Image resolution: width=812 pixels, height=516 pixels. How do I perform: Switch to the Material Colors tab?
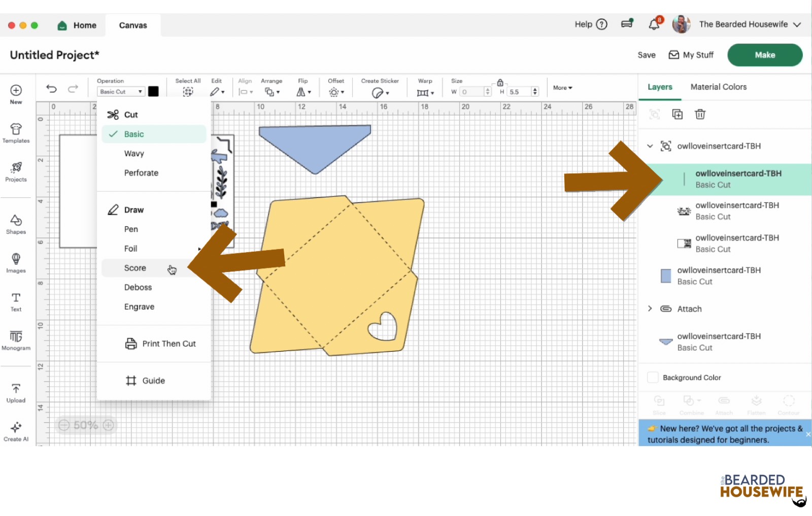pos(718,87)
